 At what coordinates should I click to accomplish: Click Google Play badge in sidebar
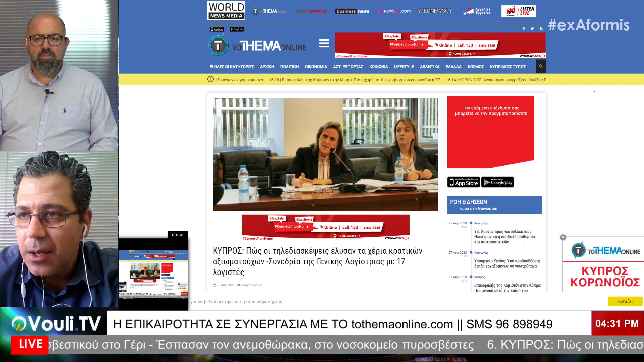(497, 182)
